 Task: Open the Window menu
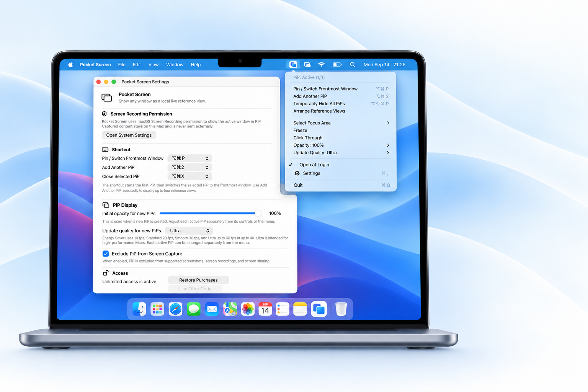(x=175, y=65)
